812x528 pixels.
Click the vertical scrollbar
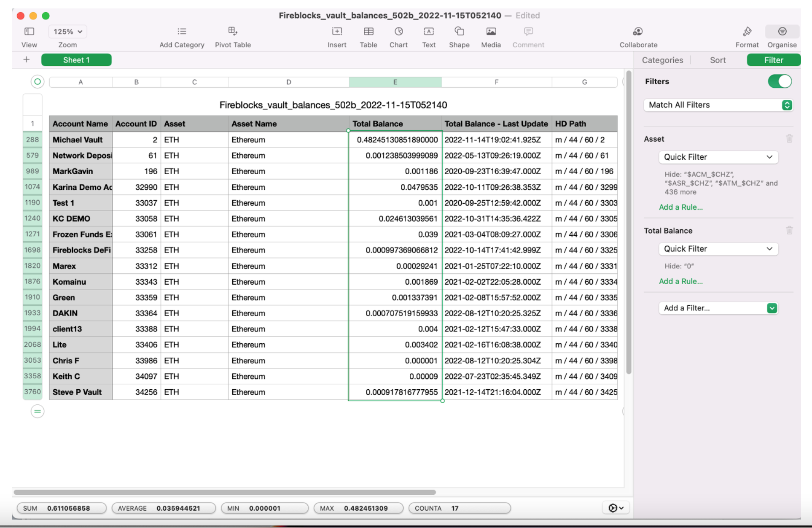coord(629,222)
